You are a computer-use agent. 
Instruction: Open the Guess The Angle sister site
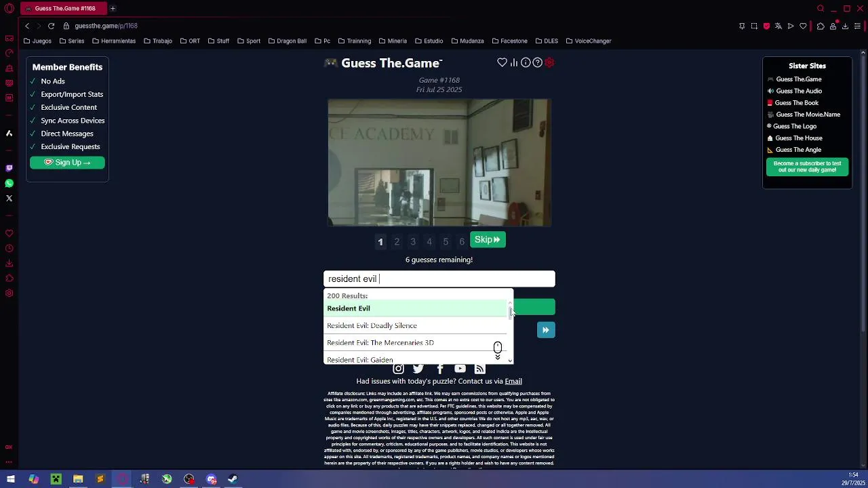pos(798,150)
